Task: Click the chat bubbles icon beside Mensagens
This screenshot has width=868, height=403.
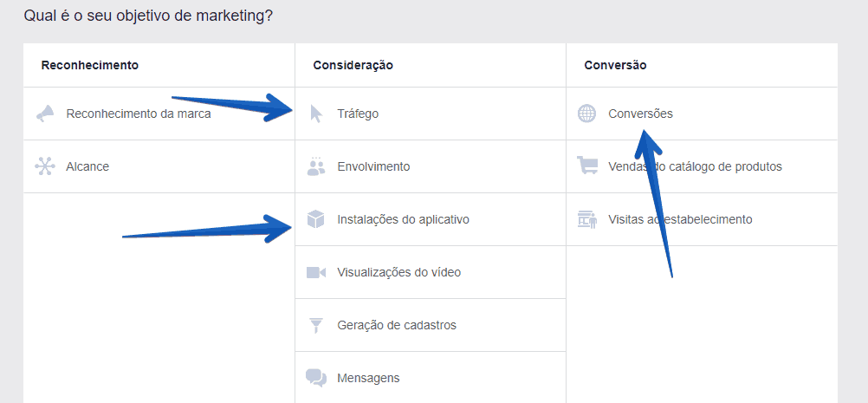Action: tap(316, 378)
